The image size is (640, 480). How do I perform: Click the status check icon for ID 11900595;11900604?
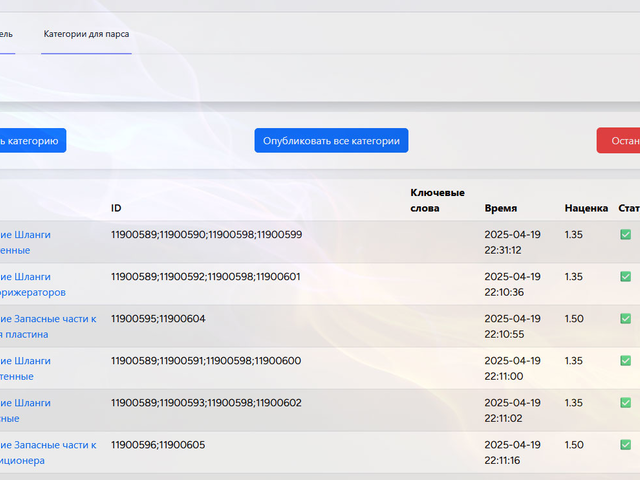(x=625, y=319)
